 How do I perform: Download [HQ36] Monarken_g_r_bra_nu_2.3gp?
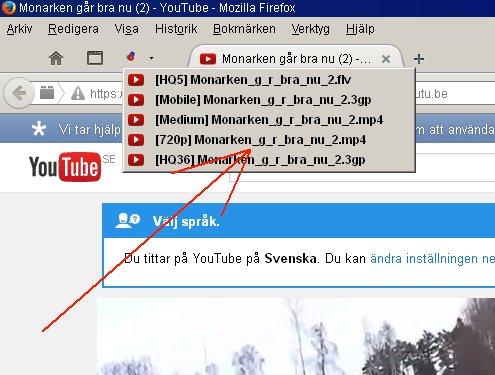pyautogui.click(x=269, y=160)
